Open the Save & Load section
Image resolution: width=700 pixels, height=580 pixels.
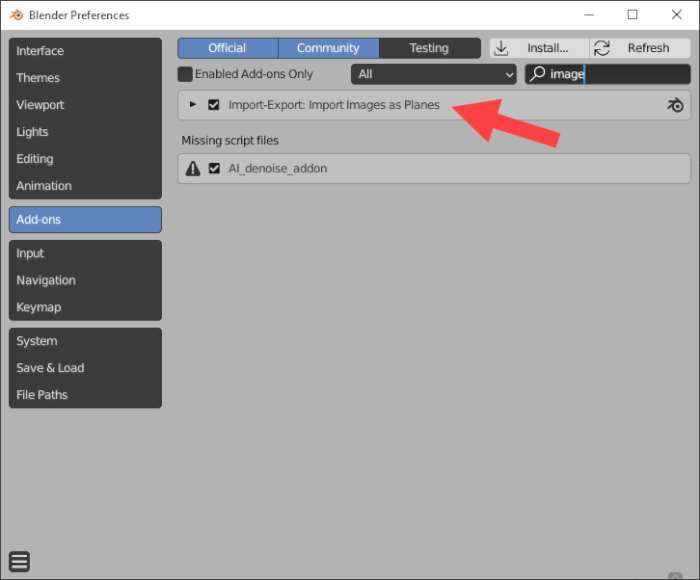point(85,368)
